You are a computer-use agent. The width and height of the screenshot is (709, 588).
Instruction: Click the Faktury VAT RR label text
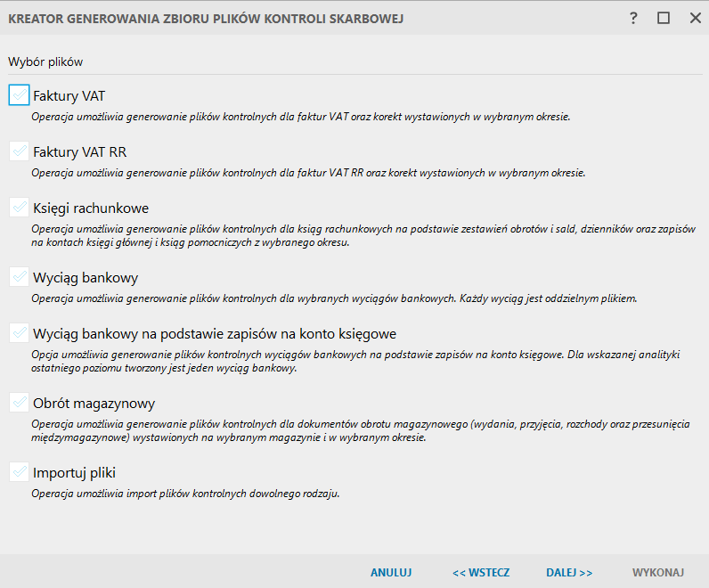point(79,152)
